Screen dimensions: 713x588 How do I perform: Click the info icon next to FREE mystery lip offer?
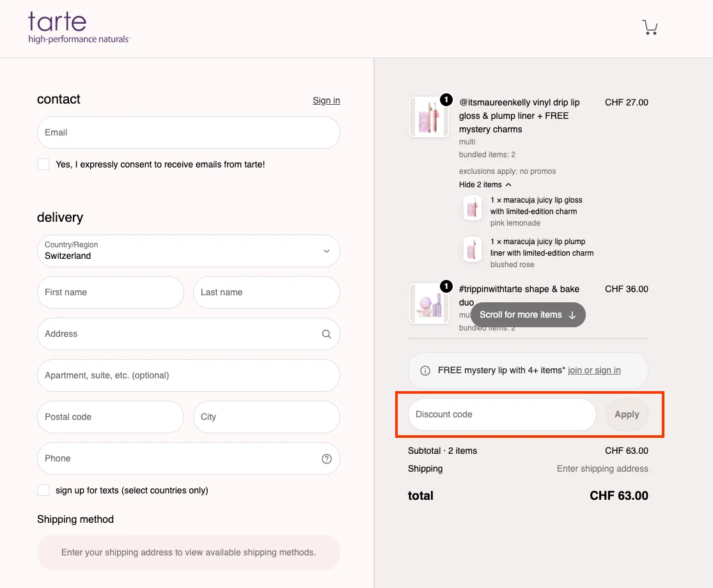(425, 370)
